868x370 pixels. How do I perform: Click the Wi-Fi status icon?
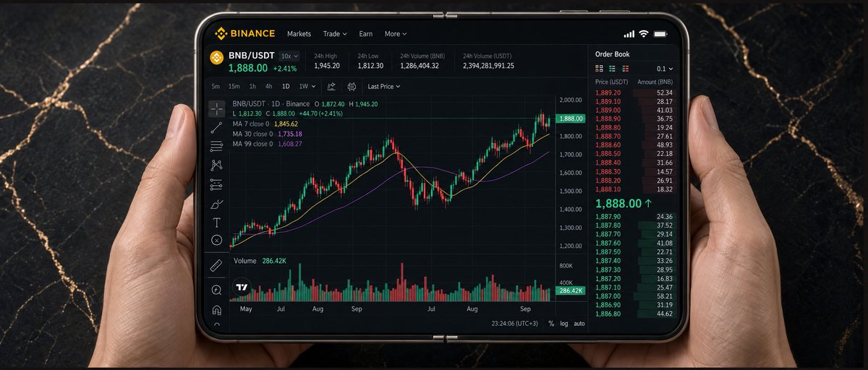point(643,34)
